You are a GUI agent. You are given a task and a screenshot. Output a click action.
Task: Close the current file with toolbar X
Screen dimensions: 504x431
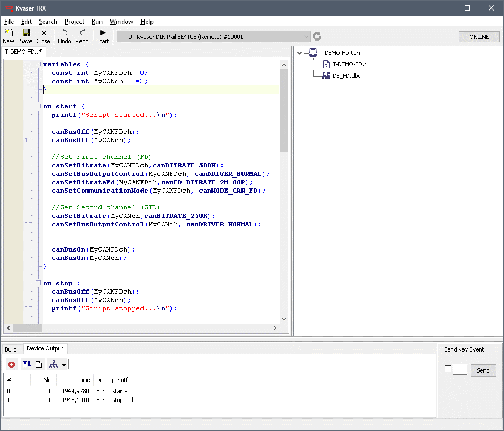(44, 33)
